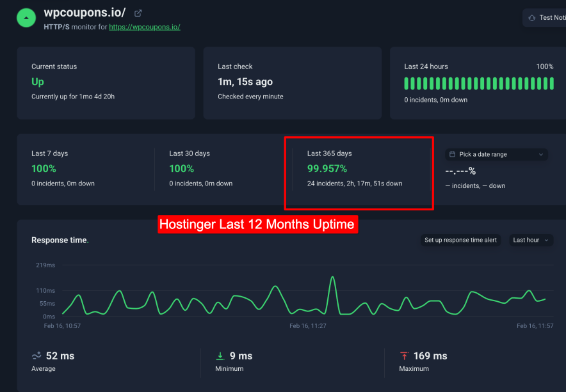This screenshot has width=566, height=392.
Task: Open wpcoupons.io via external link icon
Action: (x=138, y=12)
